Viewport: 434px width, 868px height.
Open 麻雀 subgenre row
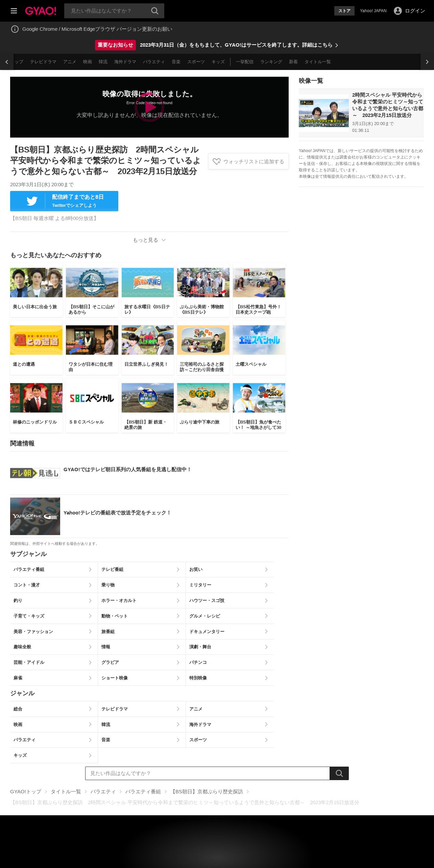(54, 678)
